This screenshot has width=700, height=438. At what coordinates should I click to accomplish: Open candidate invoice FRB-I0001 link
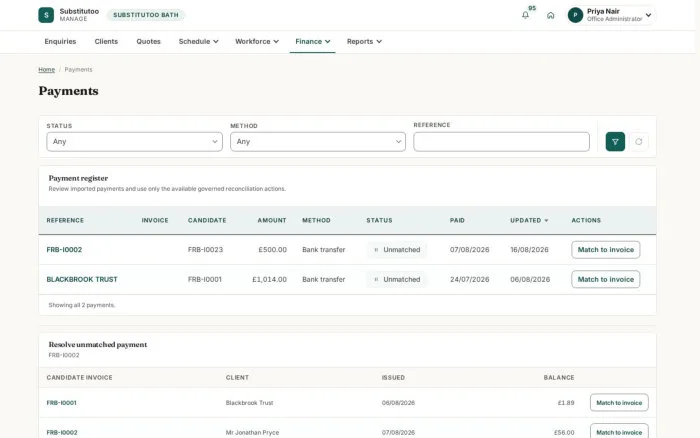[x=62, y=403]
